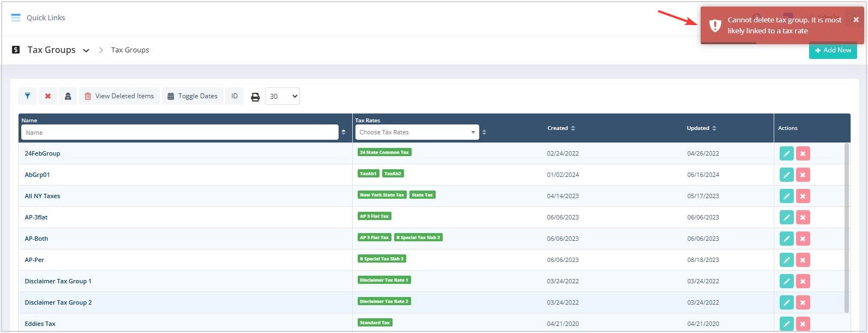This screenshot has width=868, height=333.
Task: Click the Add New button
Action: tap(833, 50)
